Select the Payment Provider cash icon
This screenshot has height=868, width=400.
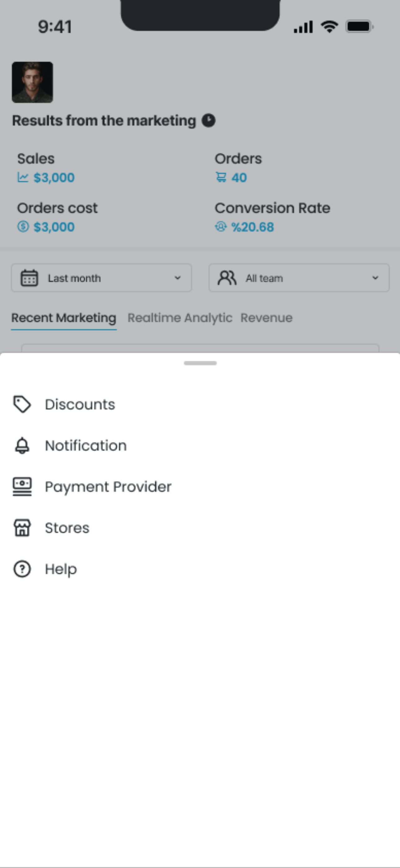(x=22, y=486)
